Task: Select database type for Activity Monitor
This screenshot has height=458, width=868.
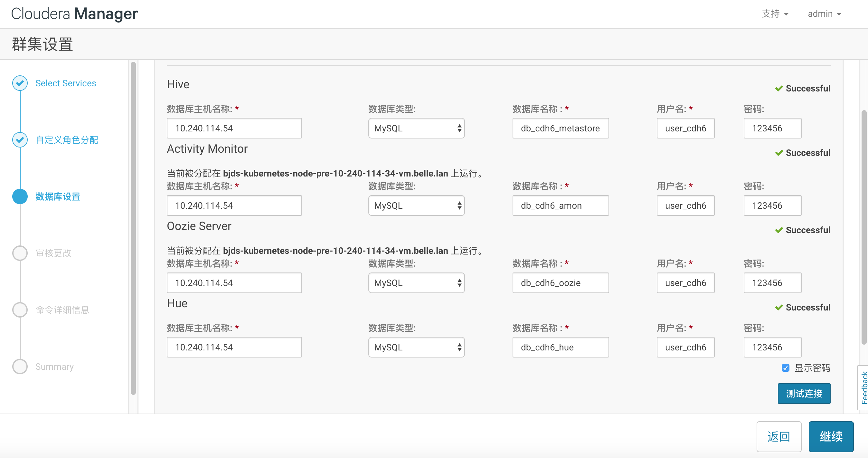Action: 417,205
